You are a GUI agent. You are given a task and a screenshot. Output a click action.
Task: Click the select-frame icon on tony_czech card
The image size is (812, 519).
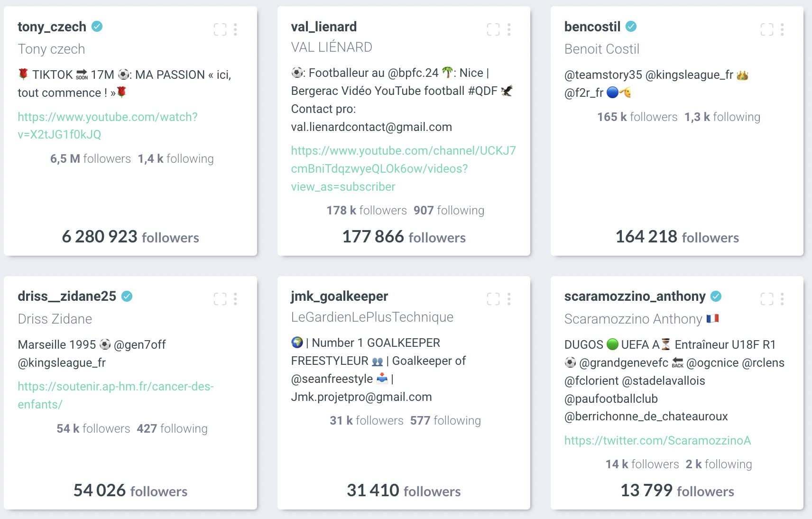(x=220, y=29)
